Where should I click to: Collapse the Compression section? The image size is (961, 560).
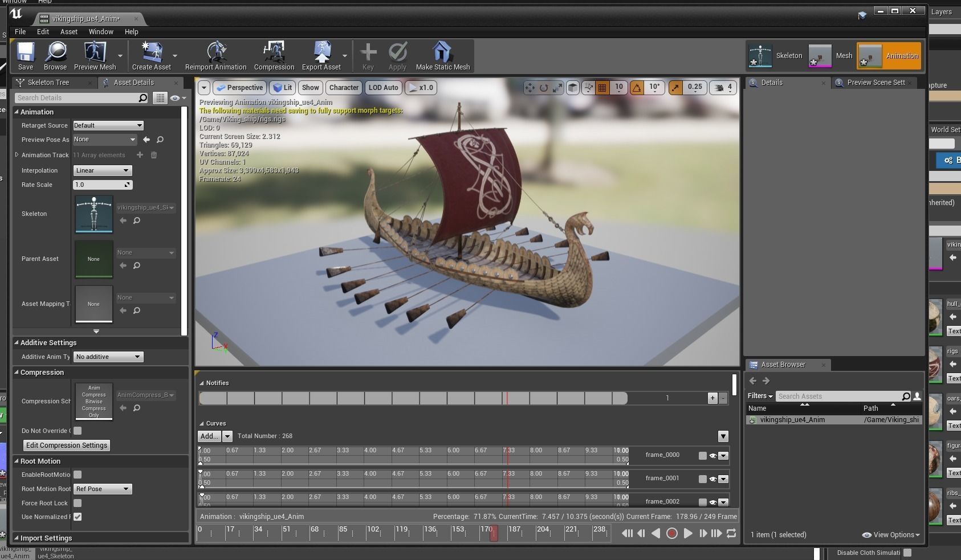click(17, 372)
